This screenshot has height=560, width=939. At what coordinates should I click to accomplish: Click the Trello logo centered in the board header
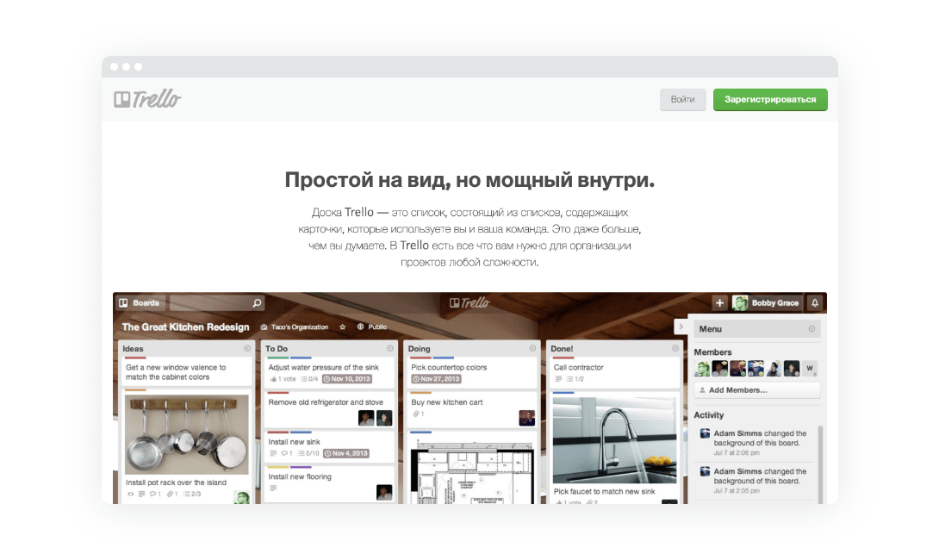(469, 303)
